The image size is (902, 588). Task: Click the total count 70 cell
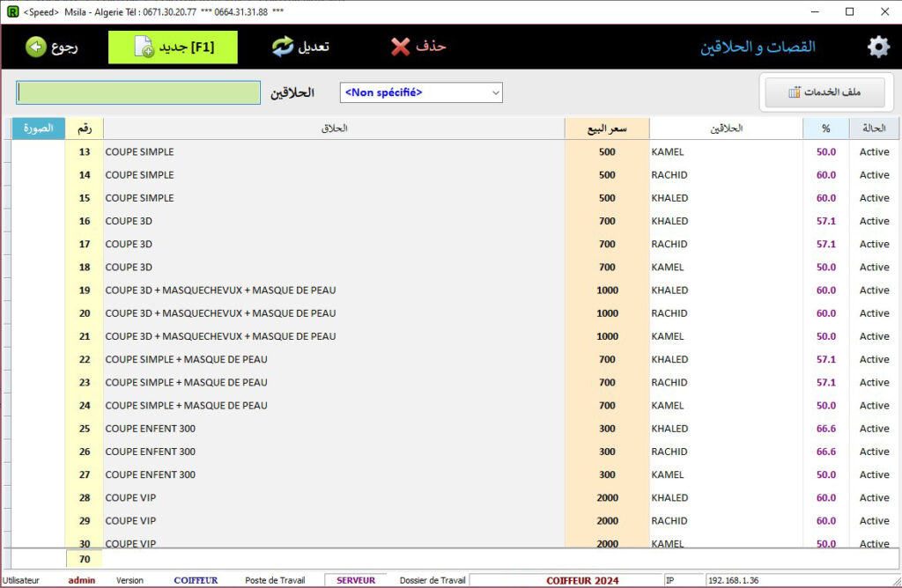(x=85, y=559)
